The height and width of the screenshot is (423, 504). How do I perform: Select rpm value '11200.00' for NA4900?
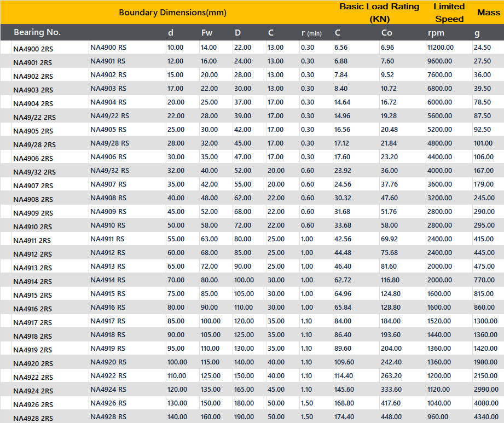point(441,47)
